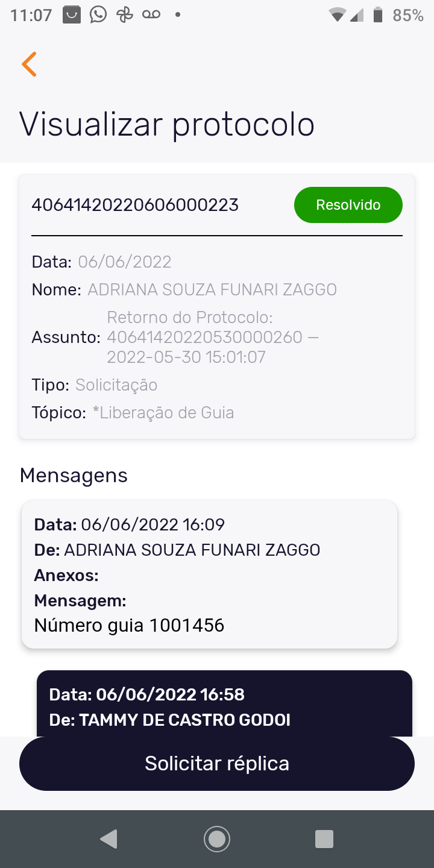Tap the Mensagens section header

[x=74, y=476]
